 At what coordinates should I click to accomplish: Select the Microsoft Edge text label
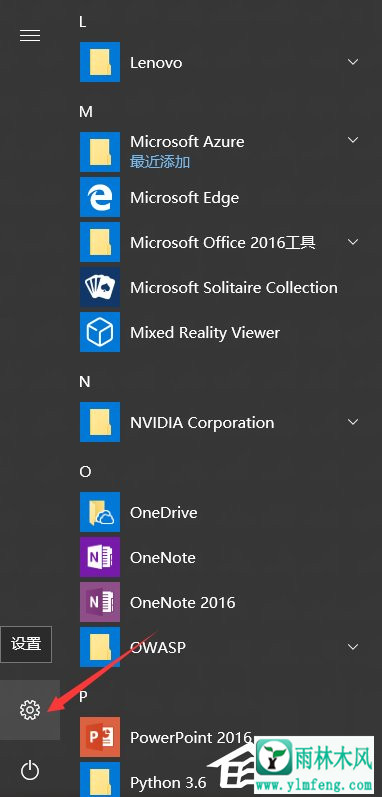tap(184, 198)
